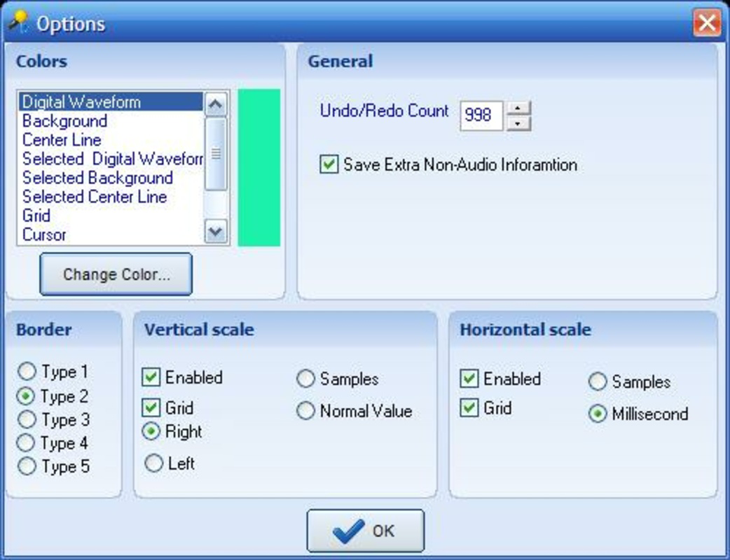Switch vertical scale to Left side

pos(153,463)
